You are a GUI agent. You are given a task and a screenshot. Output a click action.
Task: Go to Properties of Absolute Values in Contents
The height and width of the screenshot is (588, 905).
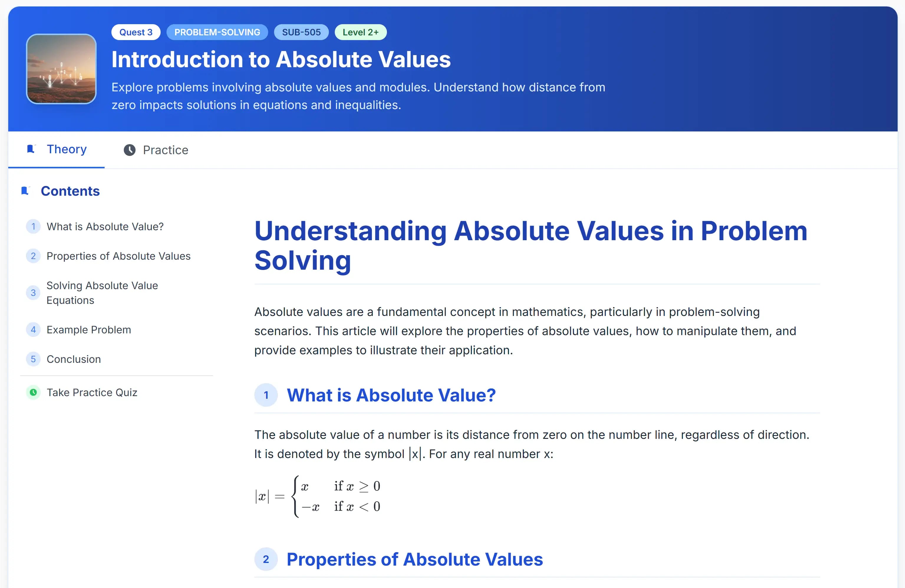click(118, 256)
